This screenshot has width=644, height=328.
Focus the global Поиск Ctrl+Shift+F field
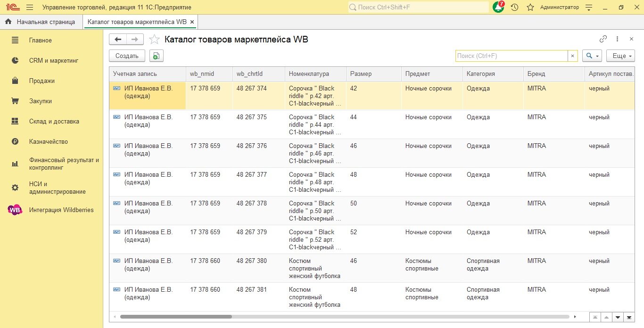(418, 8)
